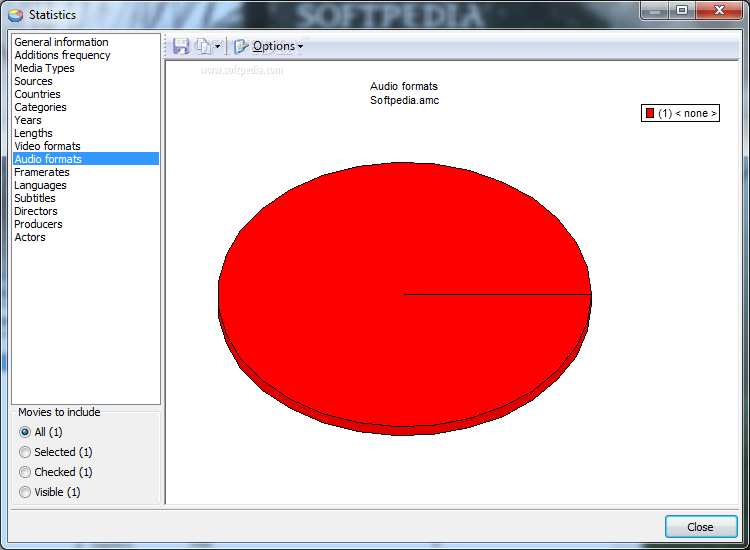
Task: Choose the Selected (1) radio option
Action: point(25,452)
